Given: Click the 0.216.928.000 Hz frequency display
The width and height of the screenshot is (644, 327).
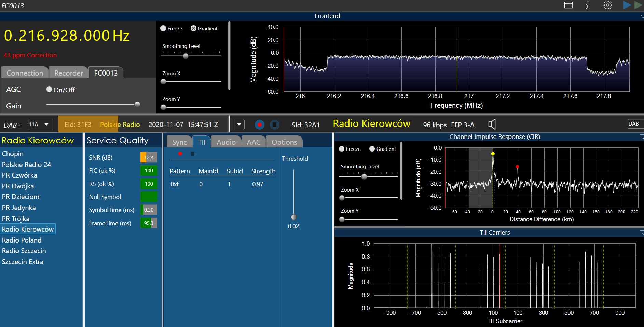Looking at the screenshot, I should (67, 36).
